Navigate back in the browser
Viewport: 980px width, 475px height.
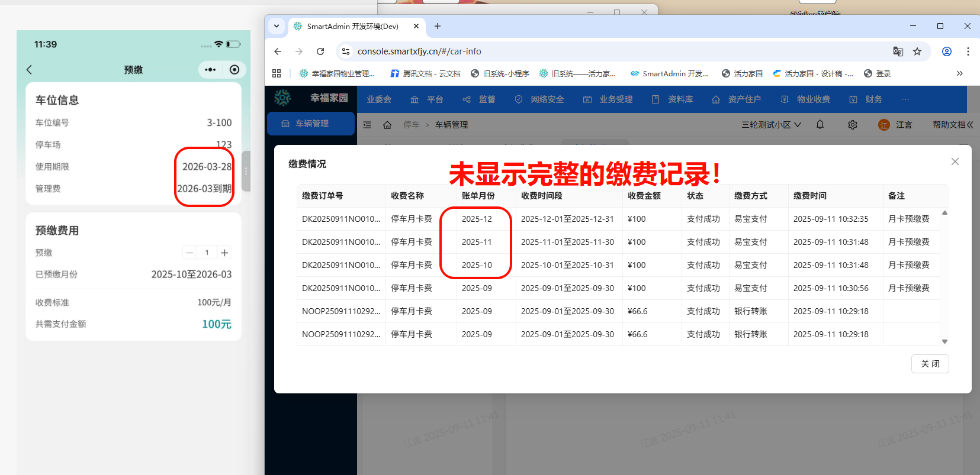pyautogui.click(x=278, y=51)
